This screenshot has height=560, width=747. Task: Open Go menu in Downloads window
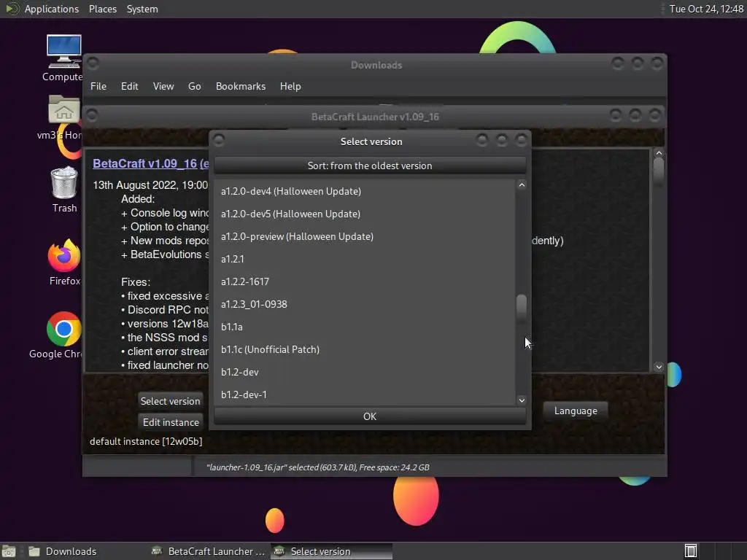tap(194, 86)
